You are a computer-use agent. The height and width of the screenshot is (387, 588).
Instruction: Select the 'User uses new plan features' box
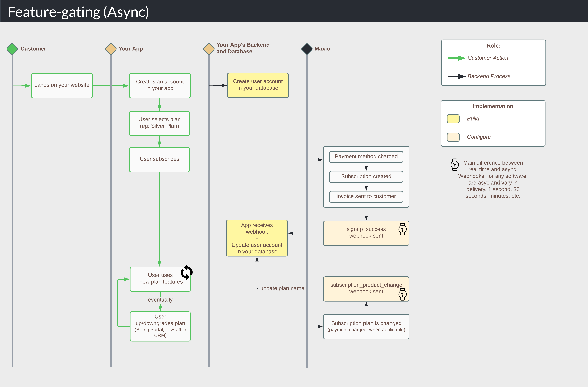click(160, 279)
